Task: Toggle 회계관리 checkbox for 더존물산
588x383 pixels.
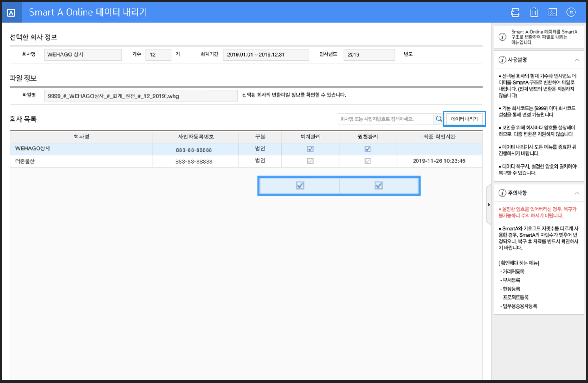Action: 310,161
